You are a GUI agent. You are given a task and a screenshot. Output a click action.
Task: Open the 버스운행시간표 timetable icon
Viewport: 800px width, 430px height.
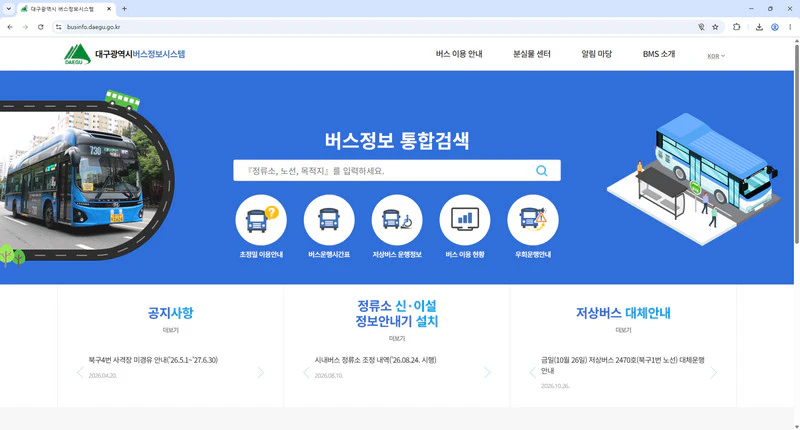point(329,220)
